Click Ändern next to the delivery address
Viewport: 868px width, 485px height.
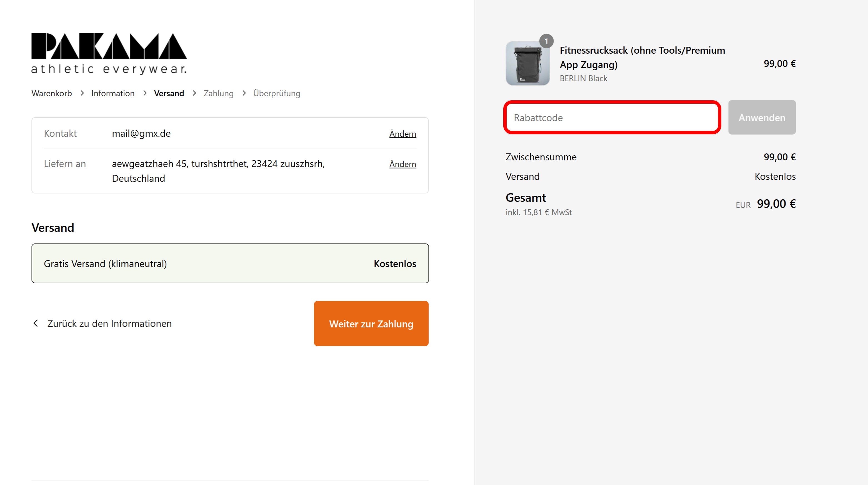tap(403, 164)
